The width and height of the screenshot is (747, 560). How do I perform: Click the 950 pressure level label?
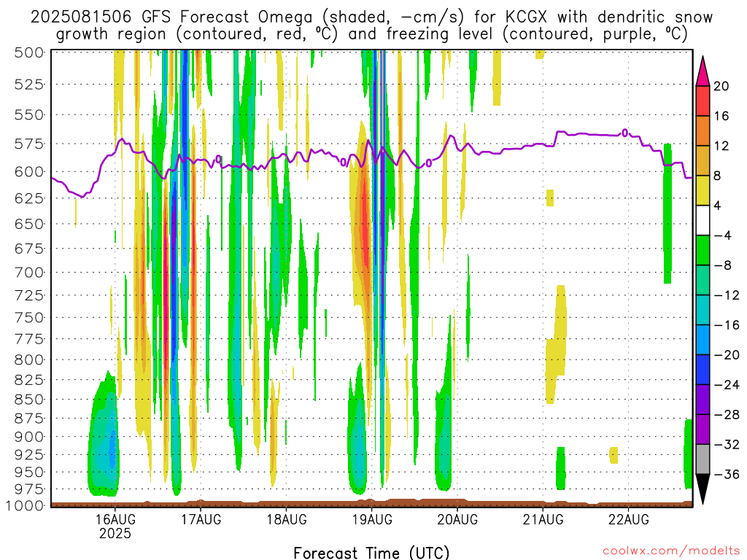(29, 472)
